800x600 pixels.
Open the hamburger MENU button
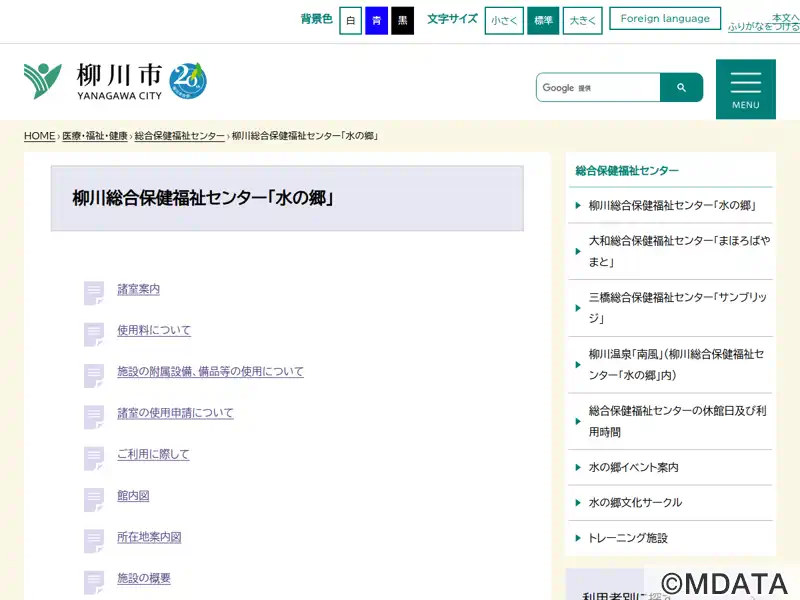click(x=745, y=89)
